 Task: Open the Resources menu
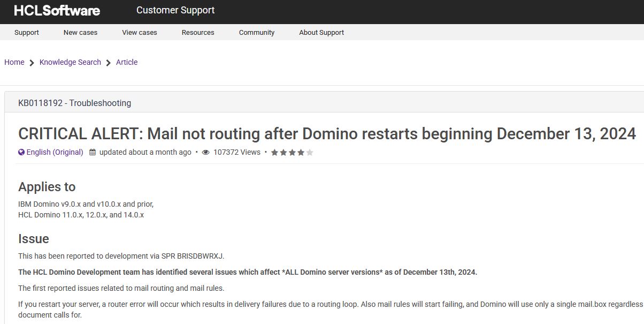click(198, 32)
